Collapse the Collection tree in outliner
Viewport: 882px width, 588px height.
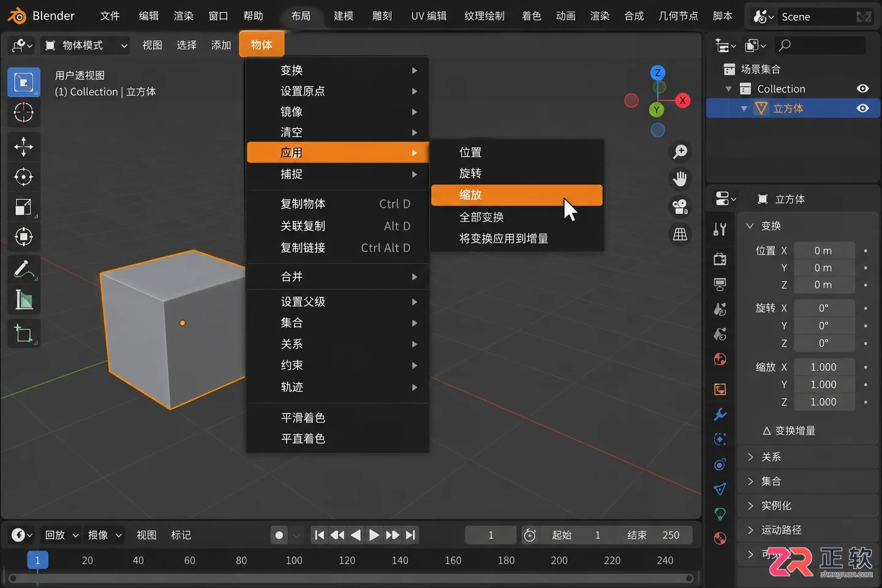[728, 89]
